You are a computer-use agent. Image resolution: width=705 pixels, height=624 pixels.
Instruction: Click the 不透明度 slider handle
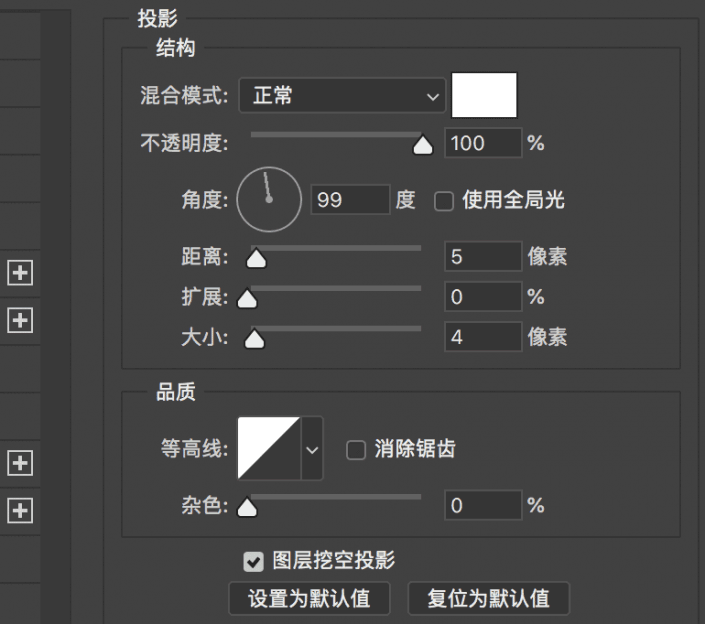(423, 145)
